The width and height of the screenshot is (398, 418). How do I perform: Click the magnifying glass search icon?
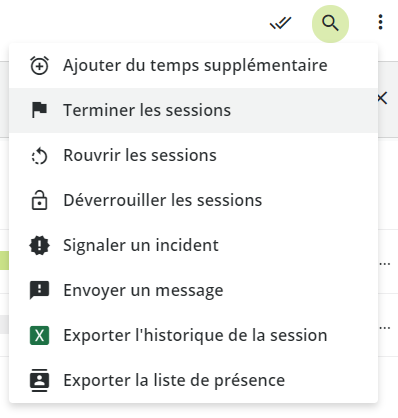[330, 24]
